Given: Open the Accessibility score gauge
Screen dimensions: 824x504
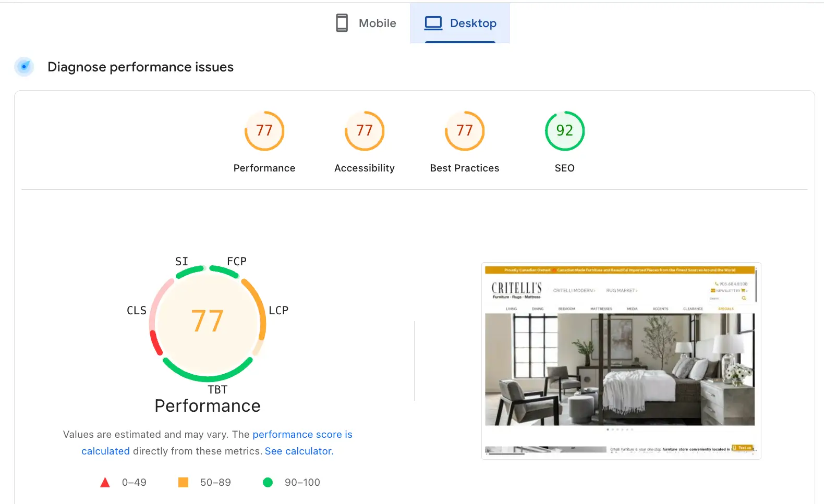Looking at the screenshot, I should (x=365, y=131).
